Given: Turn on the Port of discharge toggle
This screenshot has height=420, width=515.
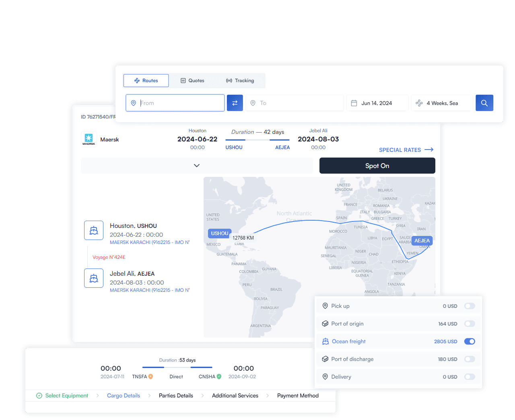Looking at the screenshot, I should pos(470,359).
